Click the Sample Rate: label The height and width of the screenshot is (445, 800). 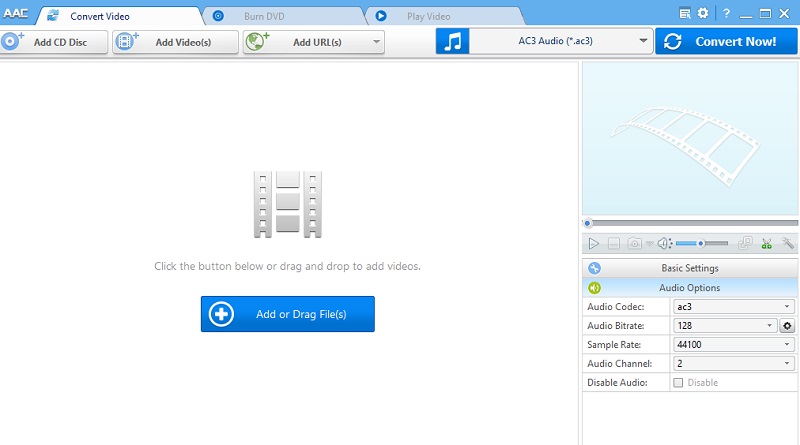(x=614, y=344)
